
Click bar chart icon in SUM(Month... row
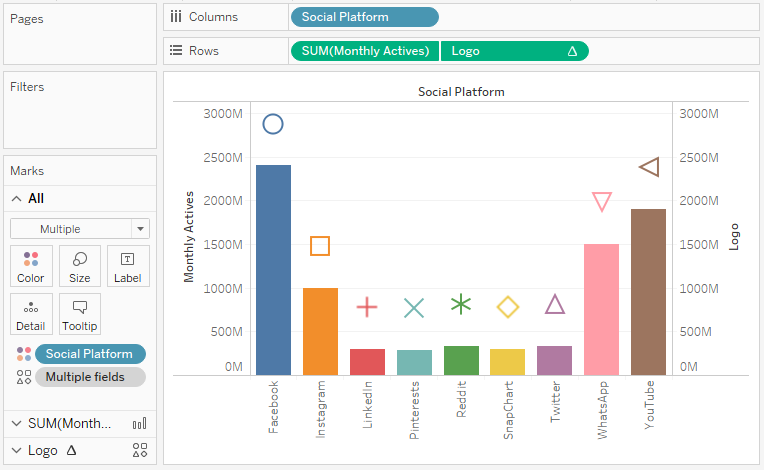point(139,424)
